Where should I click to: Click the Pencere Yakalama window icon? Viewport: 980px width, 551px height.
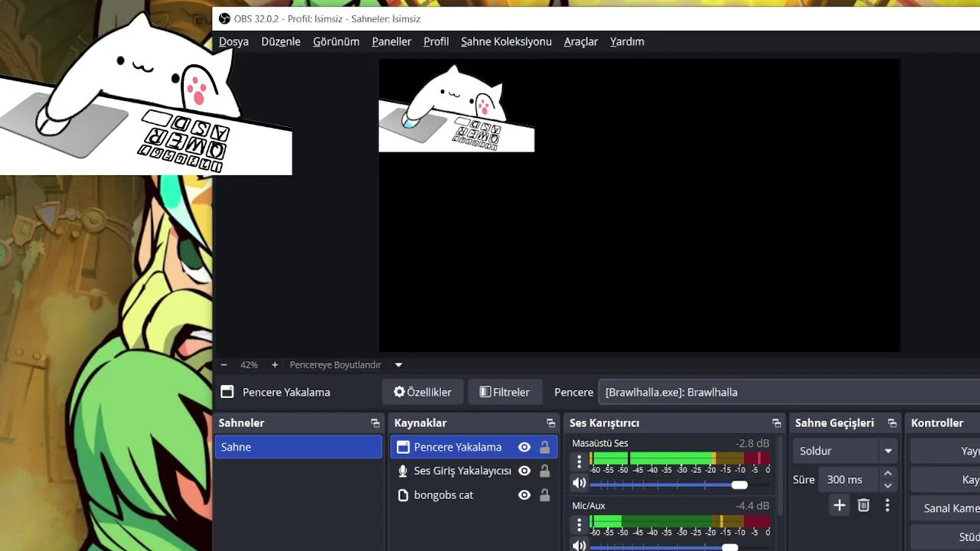pos(403,447)
